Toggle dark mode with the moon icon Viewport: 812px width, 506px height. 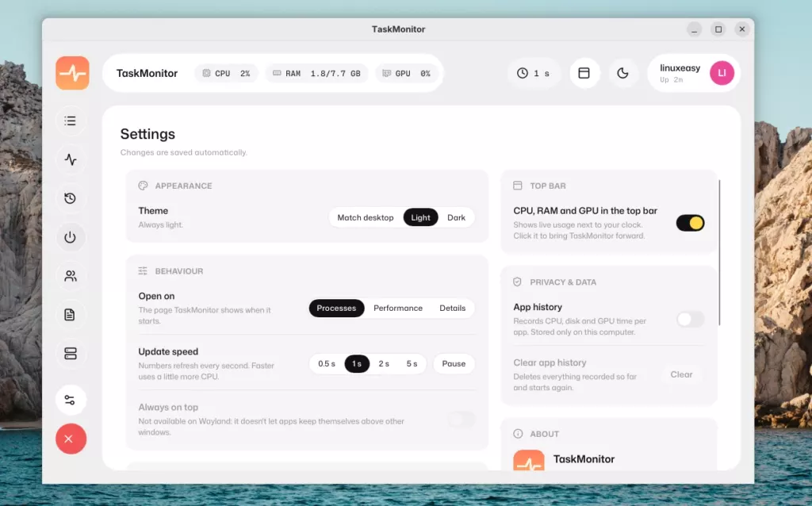(x=622, y=74)
